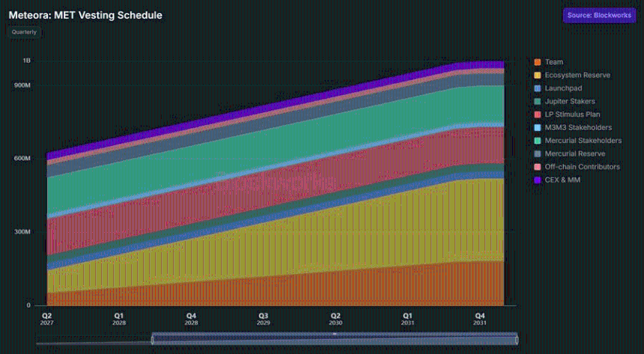The image size is (644, 354).
Task: Toggle the Mercurial Reserve legend swatch
Action: [x=538, y=154]
